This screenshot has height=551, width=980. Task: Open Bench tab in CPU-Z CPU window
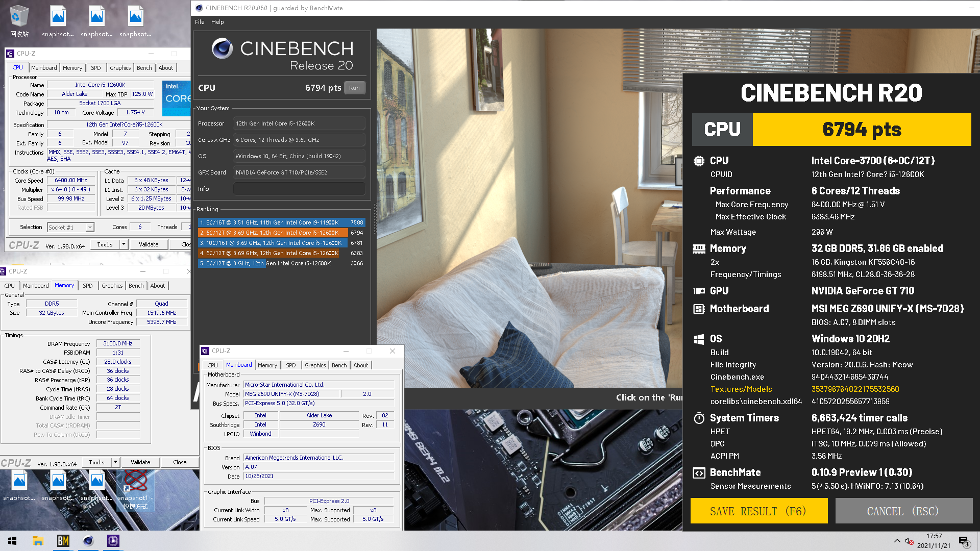tap(144, 68)
